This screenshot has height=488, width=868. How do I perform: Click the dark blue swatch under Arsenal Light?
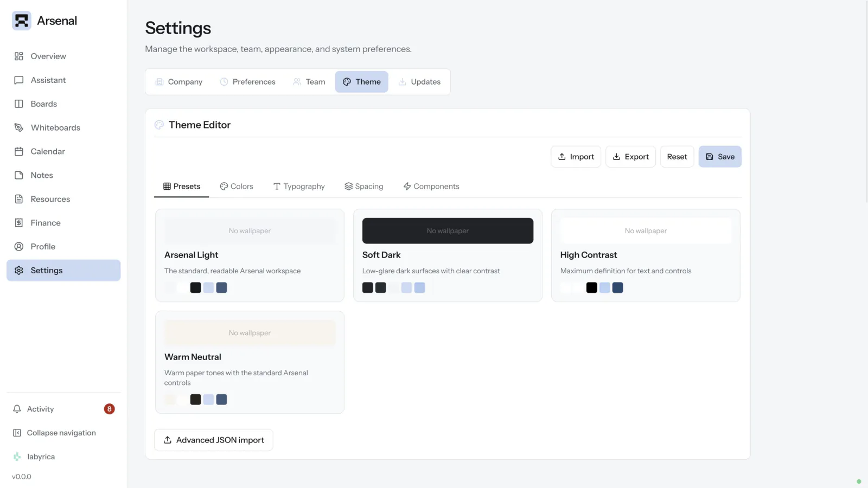[221, 288]
